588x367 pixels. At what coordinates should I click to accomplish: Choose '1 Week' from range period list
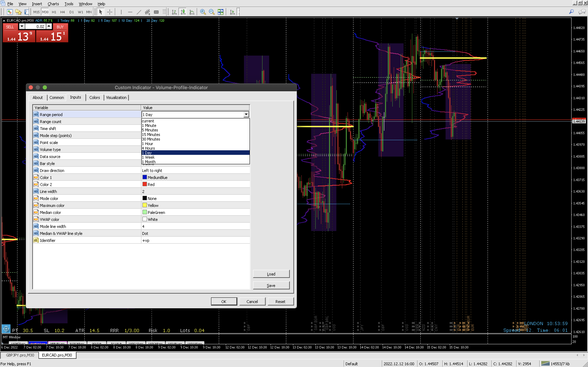[x=148, y=157]
